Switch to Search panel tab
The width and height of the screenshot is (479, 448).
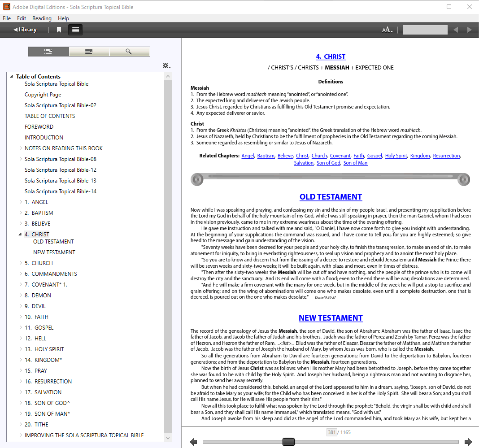130,51
